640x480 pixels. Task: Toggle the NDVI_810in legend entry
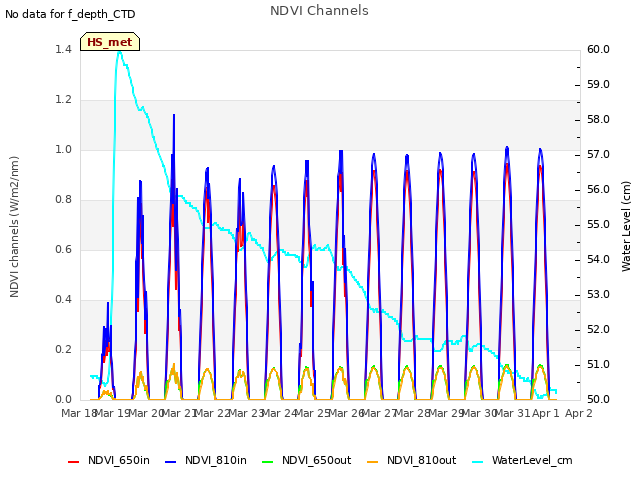(206, 460)
